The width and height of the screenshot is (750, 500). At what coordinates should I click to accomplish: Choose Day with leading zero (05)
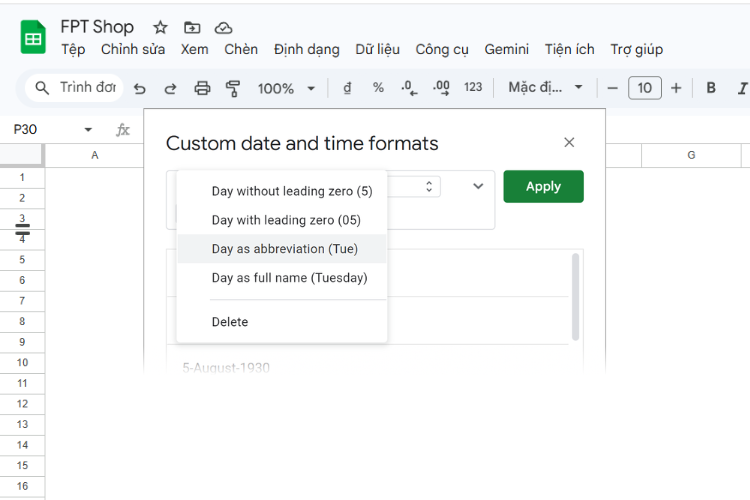(282, 220)
